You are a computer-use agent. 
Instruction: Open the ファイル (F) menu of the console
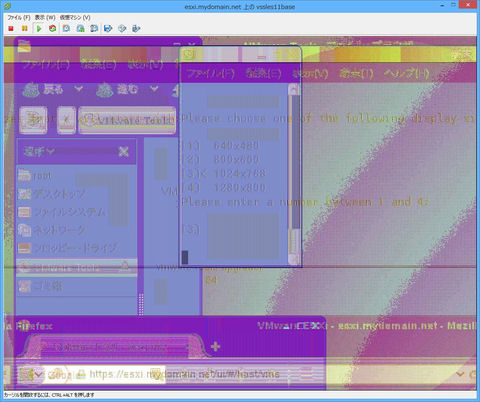[x=19, y=17]
